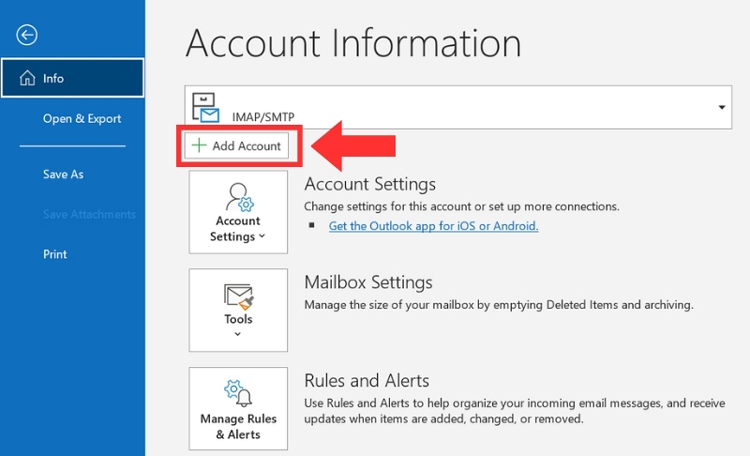Viewport: 750px width, 456px height.
Task: Click the back arrow to exit Backstage
Action: pyautogui.click(x=27, y=35)
